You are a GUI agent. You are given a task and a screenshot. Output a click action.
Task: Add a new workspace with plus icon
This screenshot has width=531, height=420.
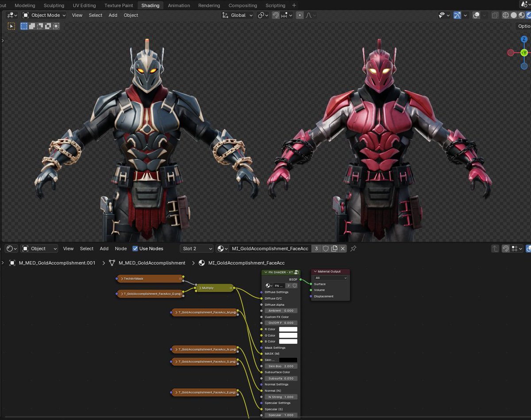click(294, 5)
